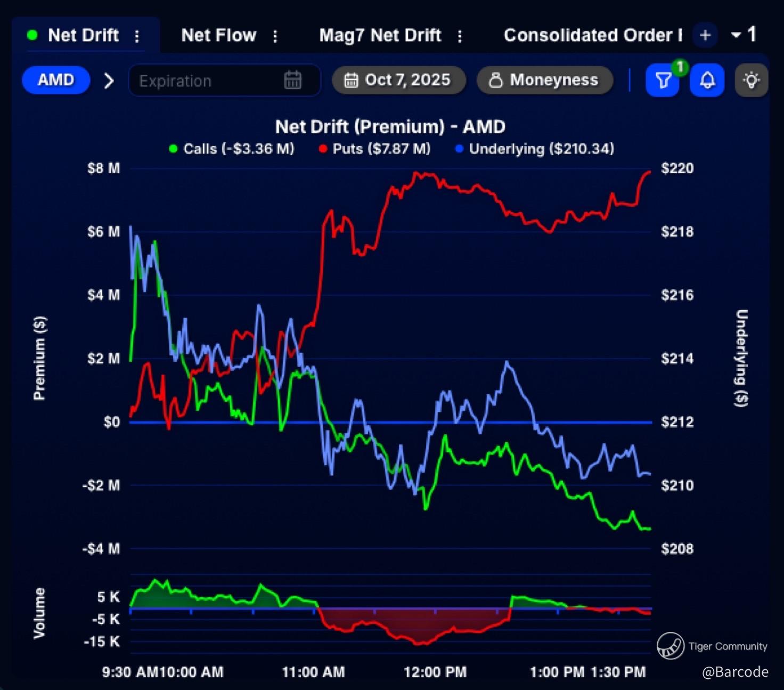Switch to the Mag7 Net Drift tab
The height and width of the screenshot is (690, 784).
(380, 35)
